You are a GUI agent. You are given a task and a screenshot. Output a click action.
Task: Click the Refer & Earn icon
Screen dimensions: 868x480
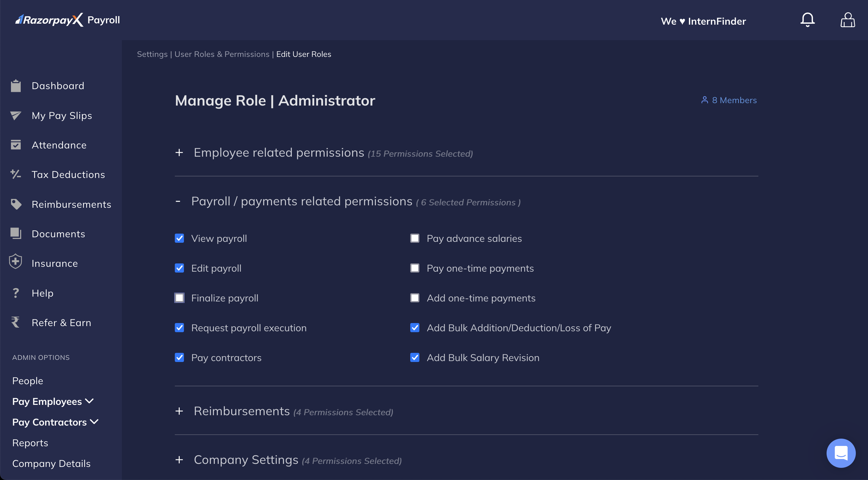point(16,322)
